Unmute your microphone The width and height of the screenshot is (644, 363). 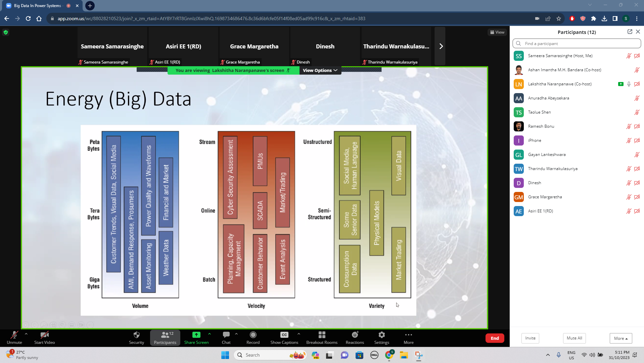14,335
